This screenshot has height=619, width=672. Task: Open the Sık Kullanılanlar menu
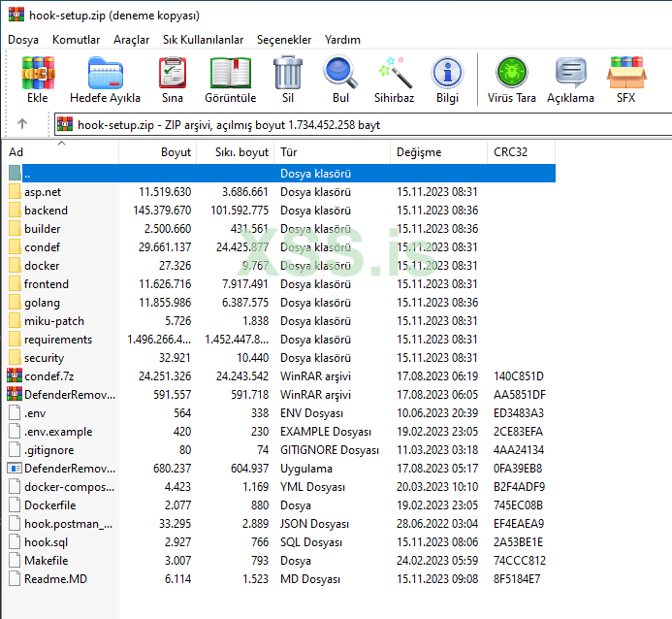tap(203, 40)
